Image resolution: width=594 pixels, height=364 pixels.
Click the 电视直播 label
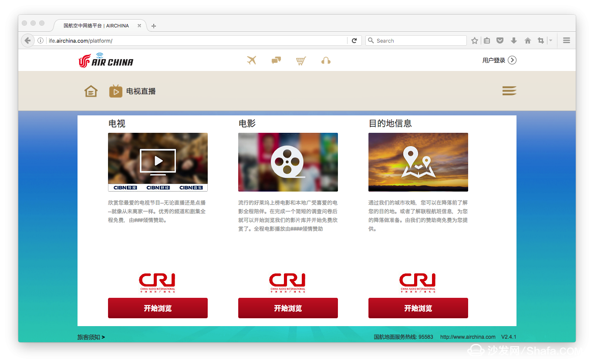141,91
